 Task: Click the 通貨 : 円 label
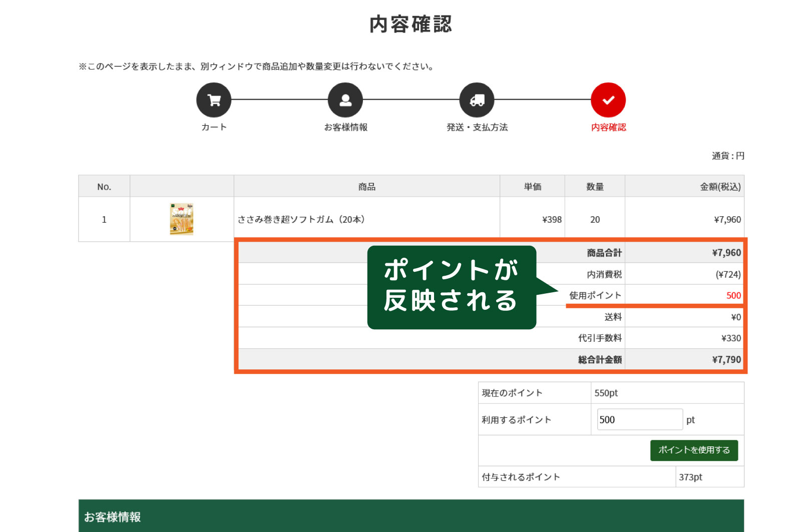pos(728,156)
